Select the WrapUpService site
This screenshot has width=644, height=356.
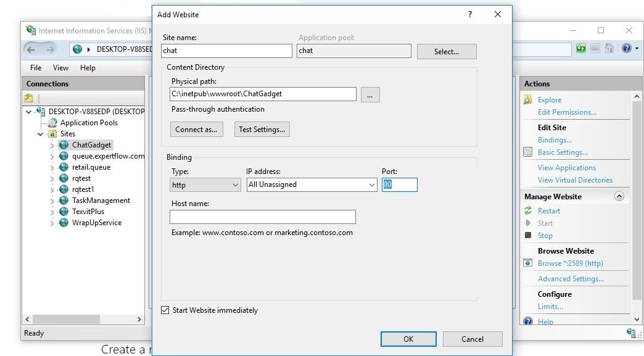[96, 223]
